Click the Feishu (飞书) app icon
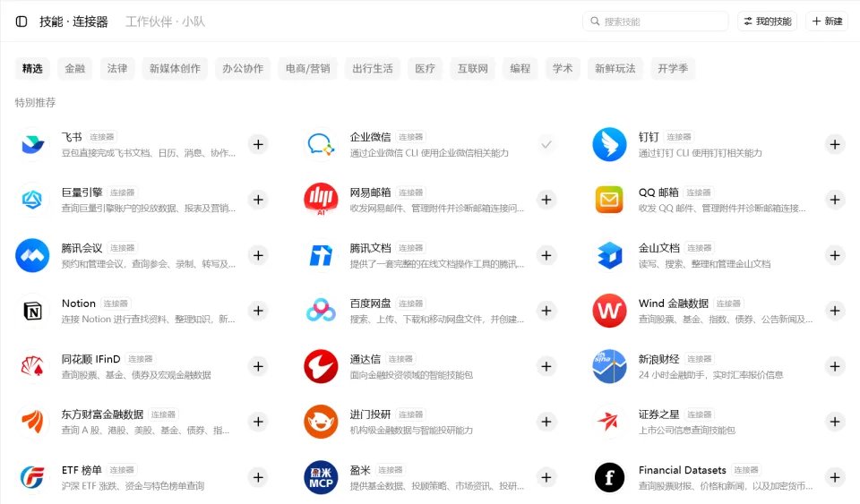The height and width of the screenshot is (504, 860). tap(32, 145)
